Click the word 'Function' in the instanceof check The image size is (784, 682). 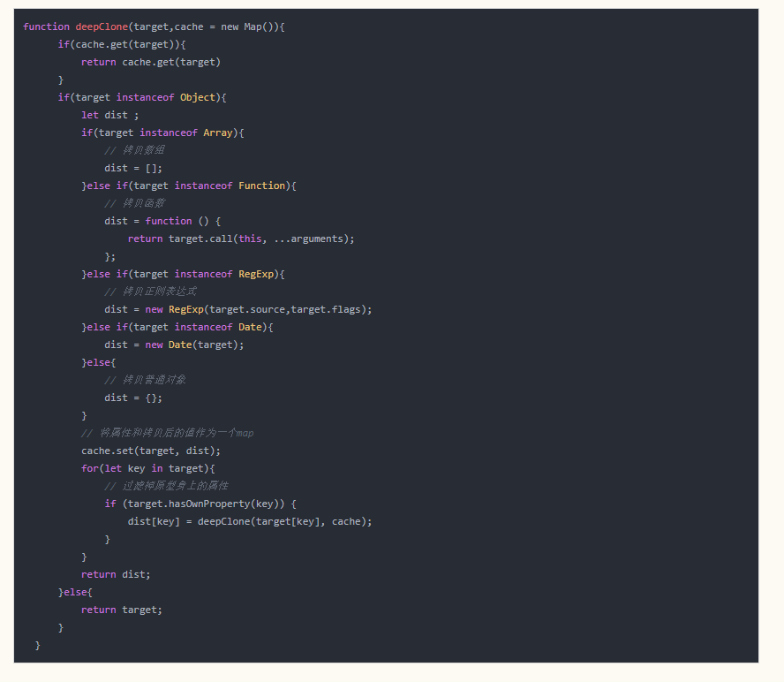[x=262, y=186]
